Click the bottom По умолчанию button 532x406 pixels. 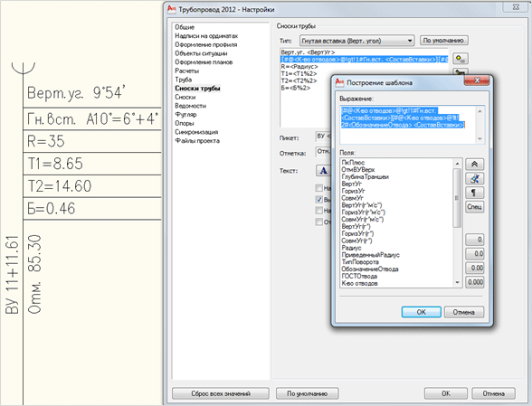coord(307,393)
